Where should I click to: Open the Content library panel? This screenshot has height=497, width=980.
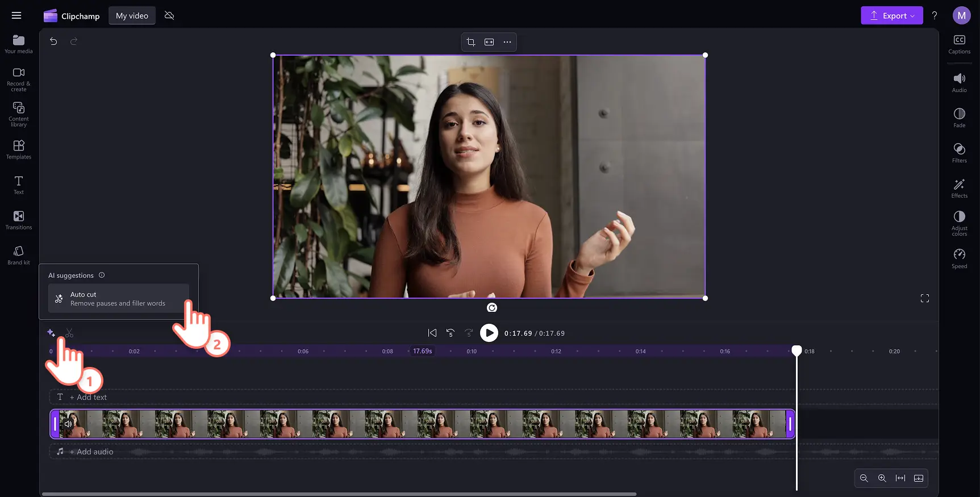coord(18,113)
